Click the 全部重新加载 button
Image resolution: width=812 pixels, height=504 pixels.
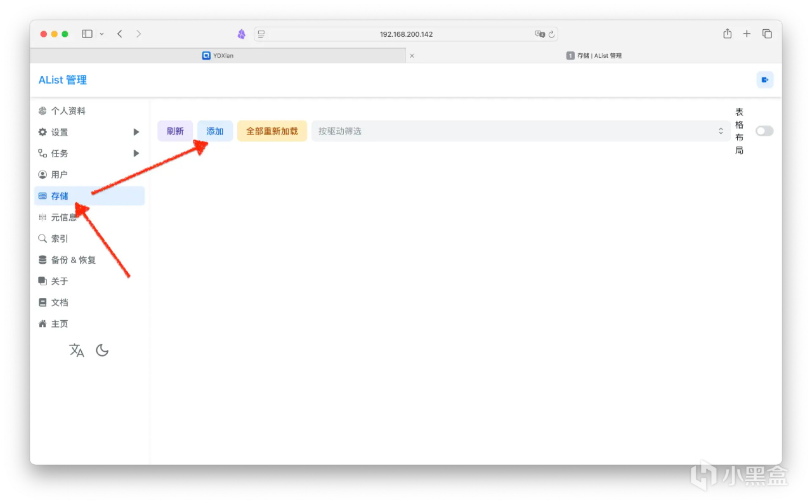(x=272, y=131)
